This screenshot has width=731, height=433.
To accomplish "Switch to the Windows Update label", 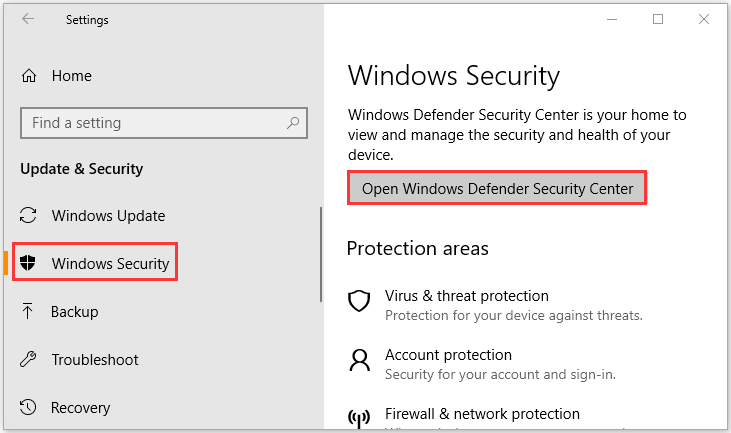I will pyautogui.click(x=108, y=216).
